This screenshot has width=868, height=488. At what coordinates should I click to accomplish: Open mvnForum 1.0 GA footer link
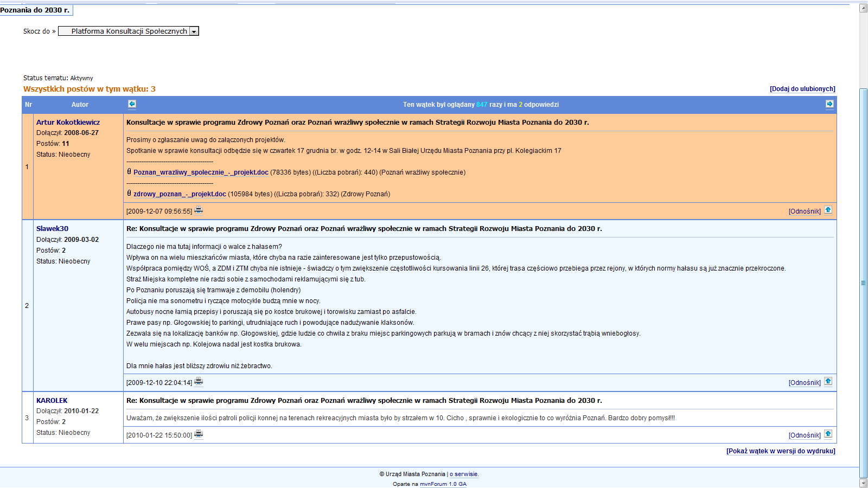pos(443,484)
